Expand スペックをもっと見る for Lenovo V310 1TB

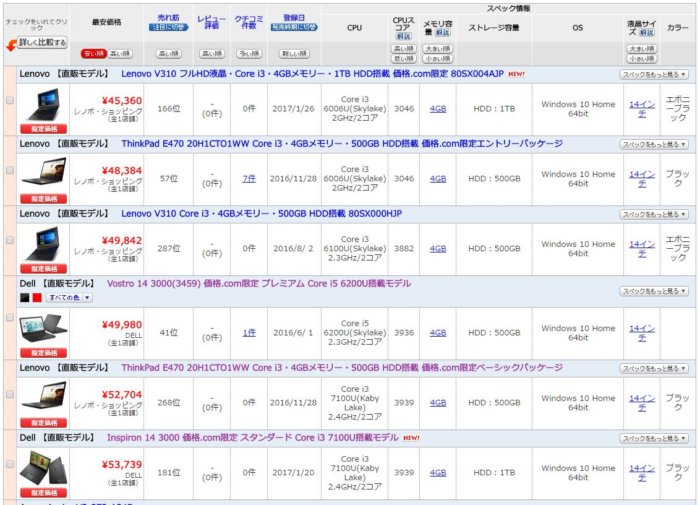(x=655, y=74)
